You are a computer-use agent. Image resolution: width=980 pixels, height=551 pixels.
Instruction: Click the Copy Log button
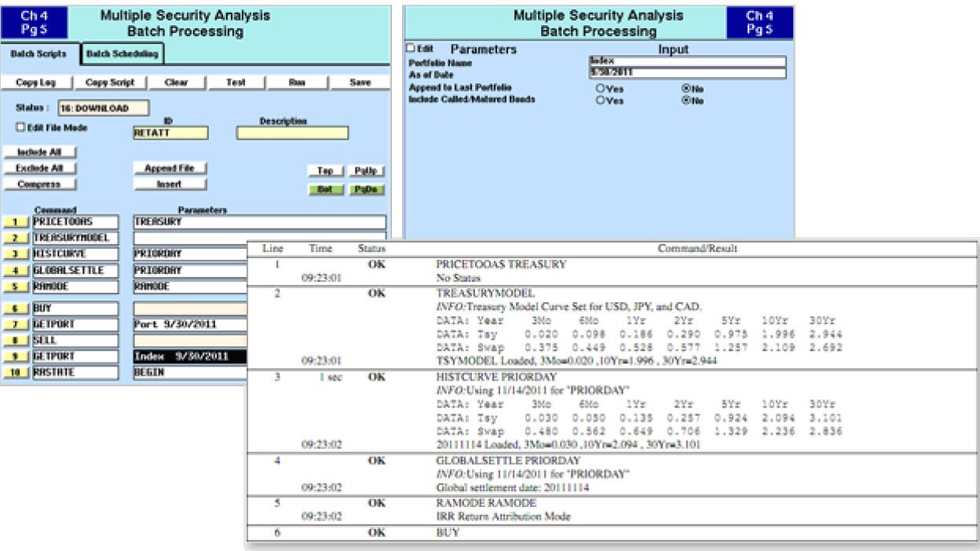(35, 82)
